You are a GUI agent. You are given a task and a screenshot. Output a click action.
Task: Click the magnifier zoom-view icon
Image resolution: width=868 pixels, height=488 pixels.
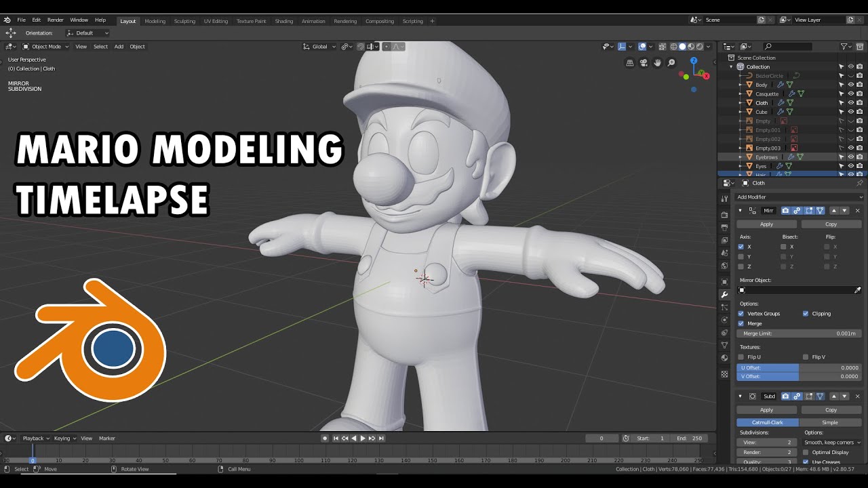(x=671, y=63)
